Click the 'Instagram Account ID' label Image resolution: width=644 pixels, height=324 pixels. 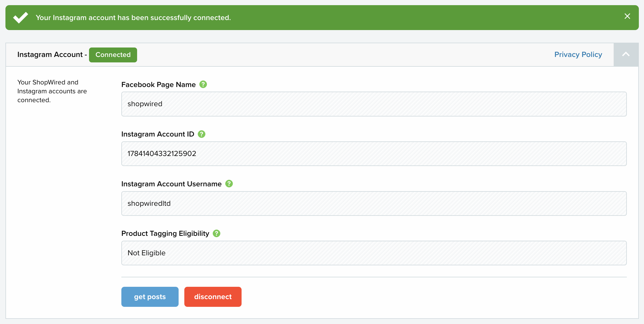[158, 134]
